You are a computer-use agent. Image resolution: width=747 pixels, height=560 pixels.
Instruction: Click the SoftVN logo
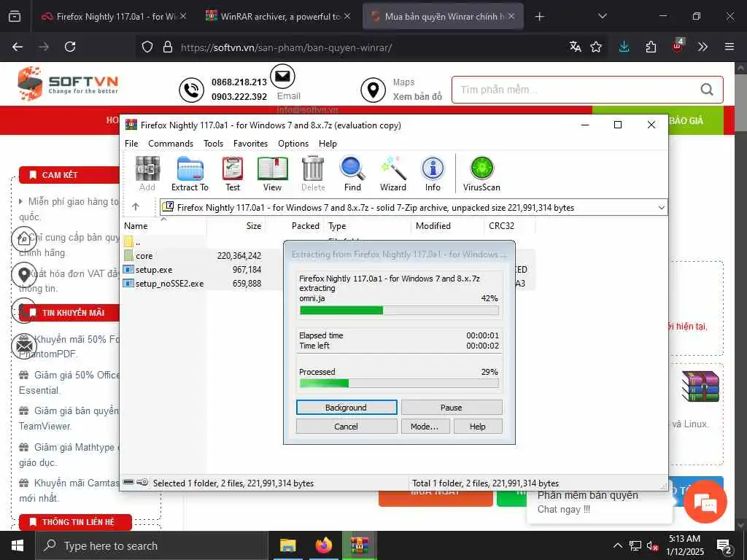68,84
